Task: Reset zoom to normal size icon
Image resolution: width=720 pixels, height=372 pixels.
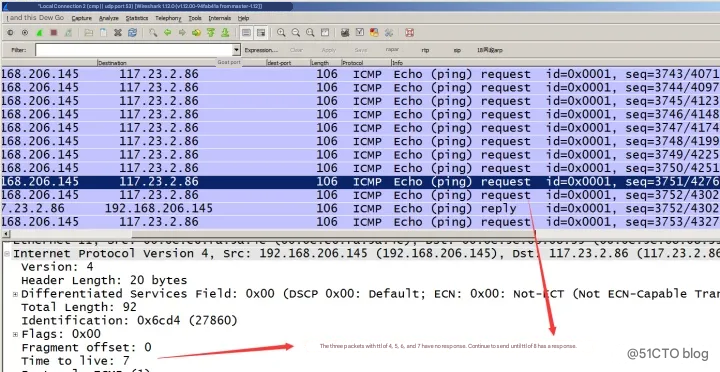Action: (310, 33)
